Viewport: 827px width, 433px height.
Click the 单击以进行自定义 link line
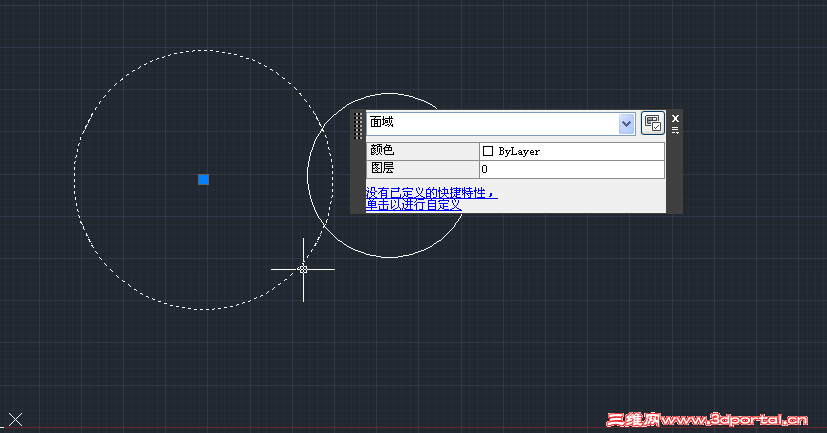pos(414,205)
